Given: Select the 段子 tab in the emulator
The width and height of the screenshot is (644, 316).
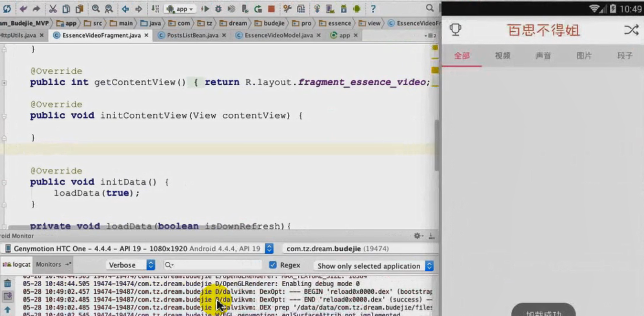Looking at the screenshot, I should tap(625, 55).
